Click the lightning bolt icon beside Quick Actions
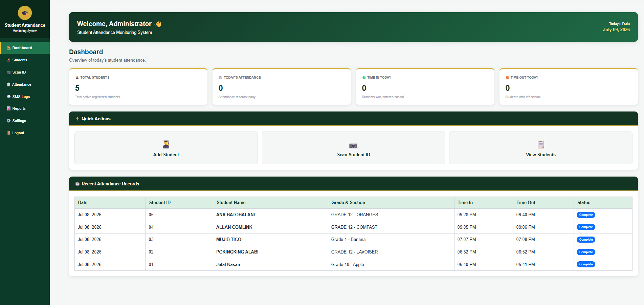Viewport: 644px width, 305px height. point(77,119)
